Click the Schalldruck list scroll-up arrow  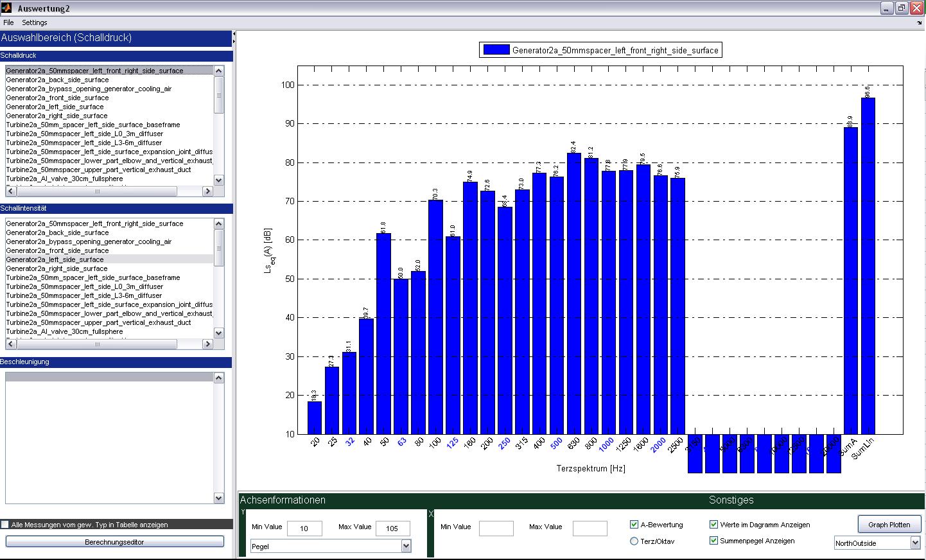click(218, 71)
